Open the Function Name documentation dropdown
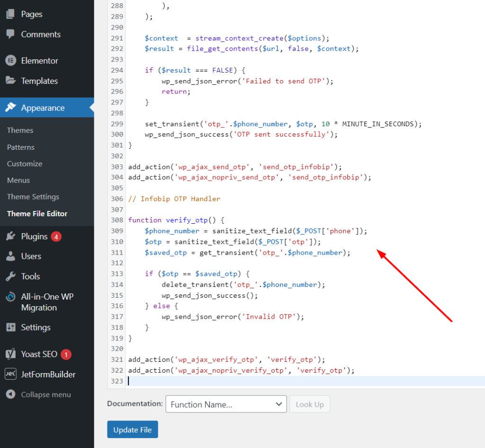 tap(226, 404)
